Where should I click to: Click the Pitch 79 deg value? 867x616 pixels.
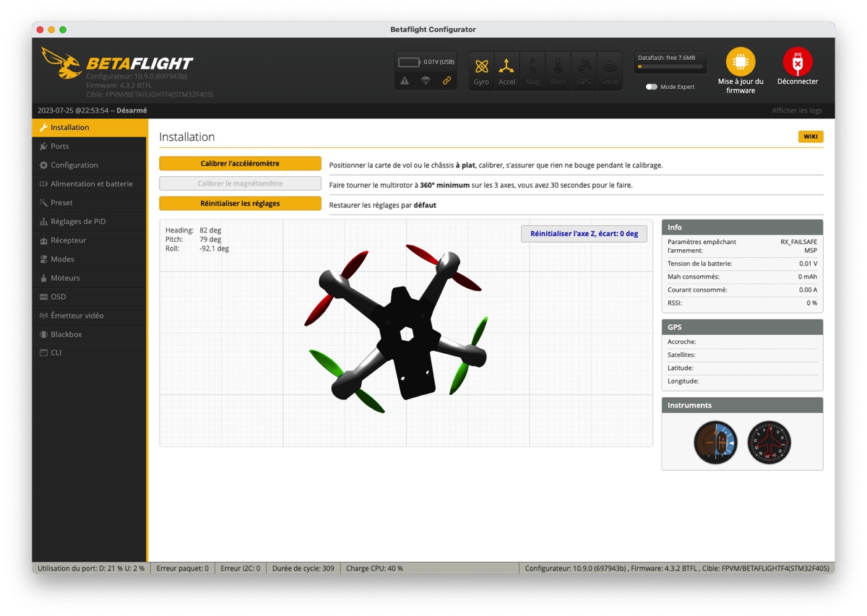(x=210, y=239)
